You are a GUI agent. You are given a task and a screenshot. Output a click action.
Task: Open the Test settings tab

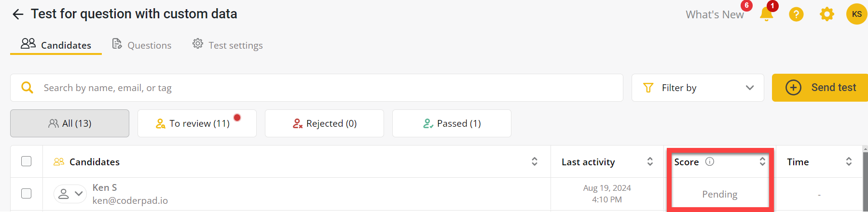point(228,45)
